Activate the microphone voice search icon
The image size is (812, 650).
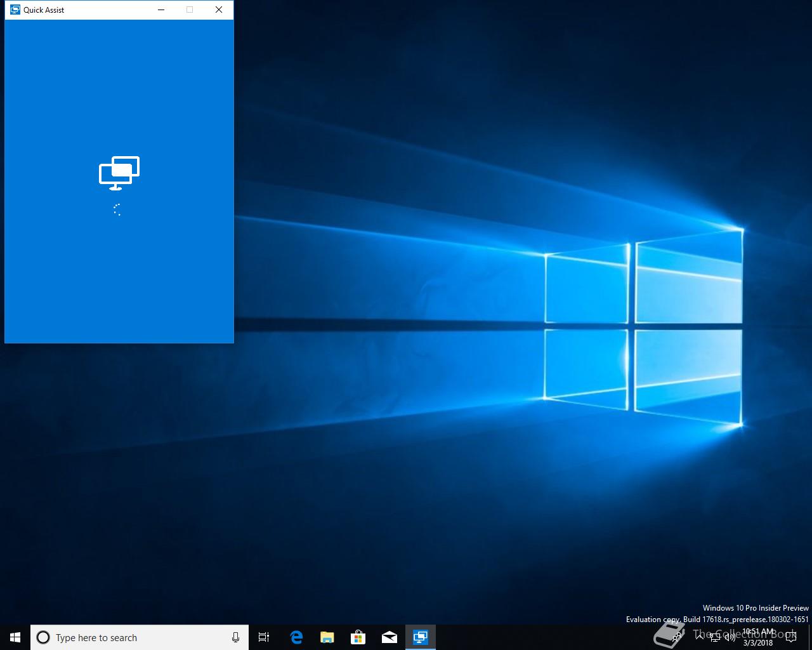(x=235, y=637)
